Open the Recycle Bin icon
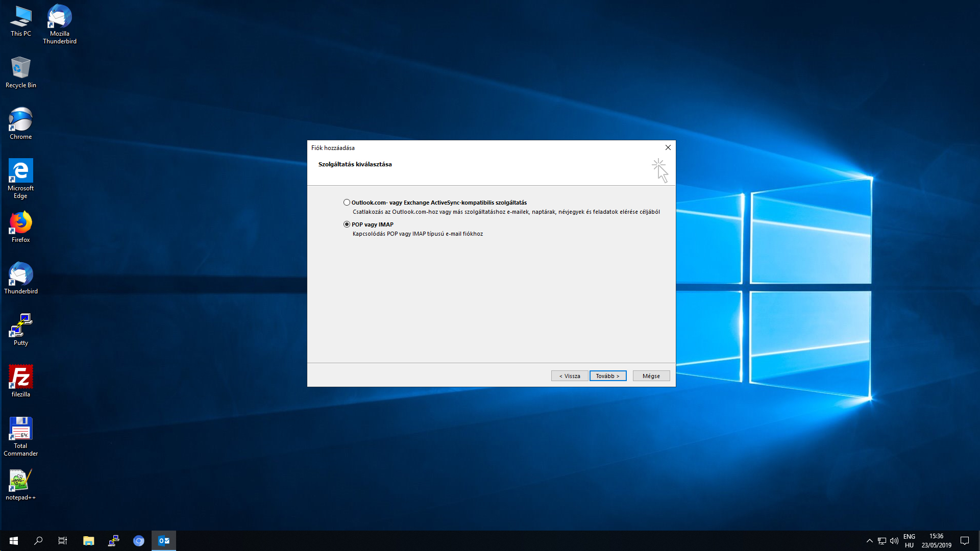The width and height of the screenshot is (980, 551). 21,72
